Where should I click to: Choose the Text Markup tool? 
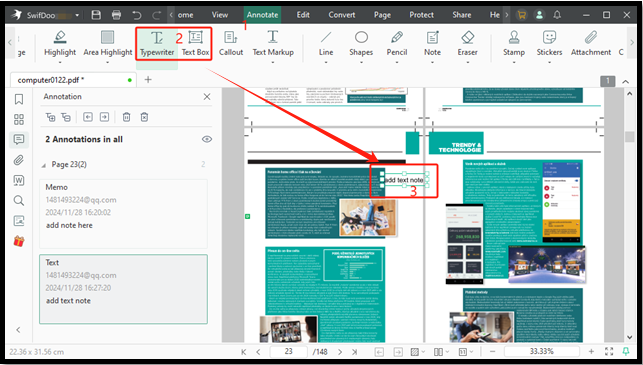tap(273, 43)
